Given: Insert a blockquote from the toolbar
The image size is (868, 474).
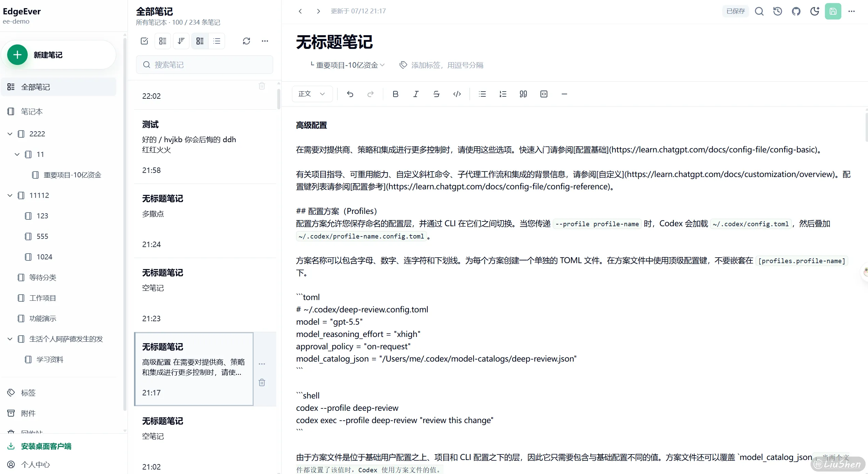Looking at the screenshot, I should [x=523, y=94].
